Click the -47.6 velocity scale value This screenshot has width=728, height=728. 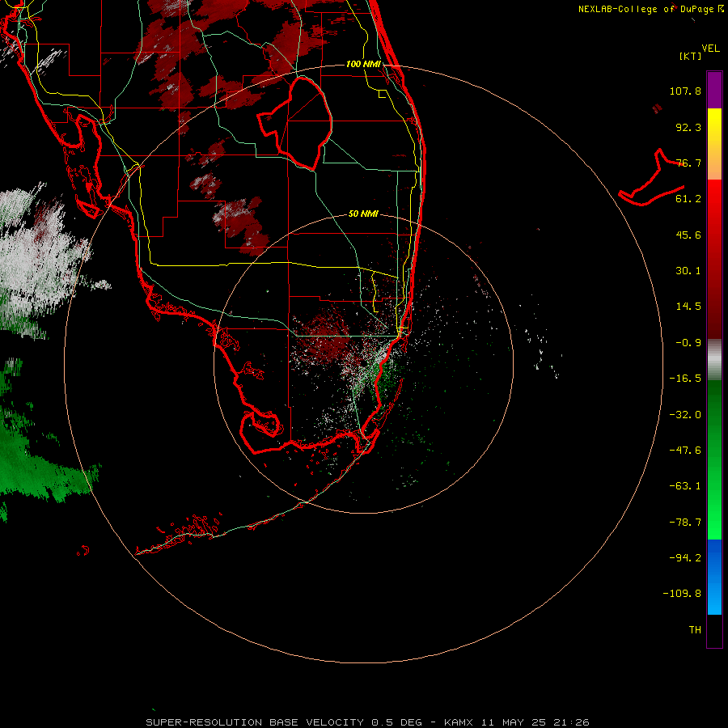click(685, 451)
